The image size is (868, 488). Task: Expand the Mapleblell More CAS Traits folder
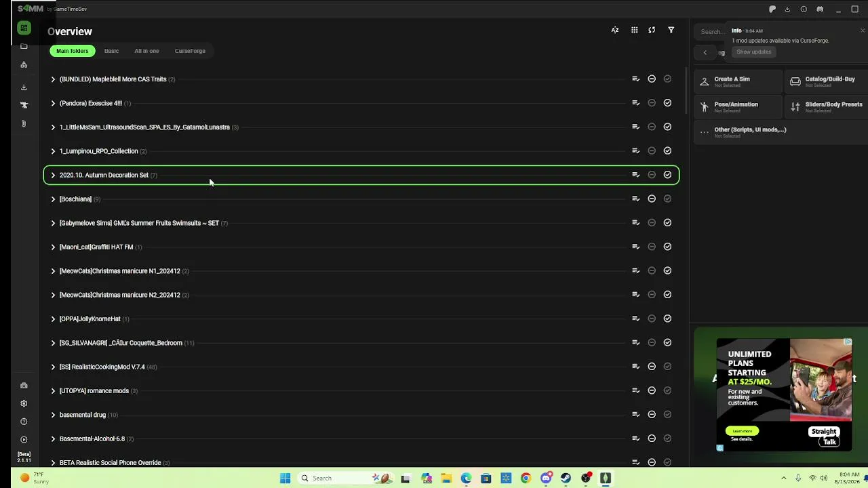click(53, 79)
